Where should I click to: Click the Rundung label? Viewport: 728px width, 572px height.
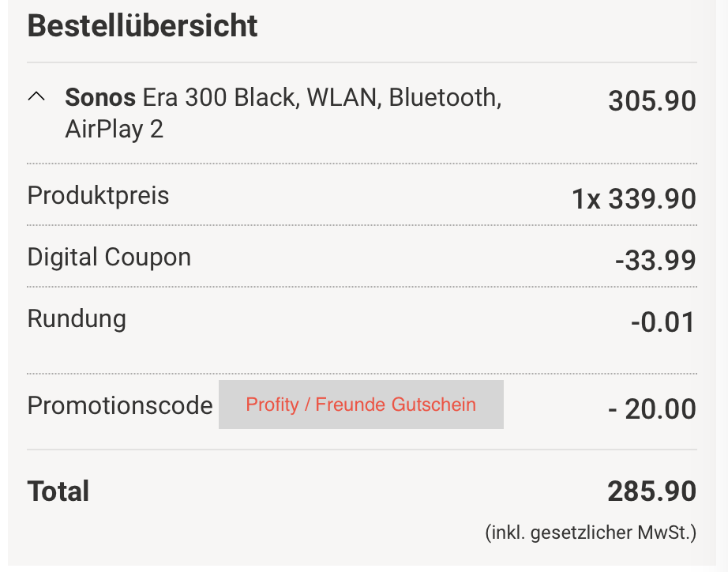77,318
